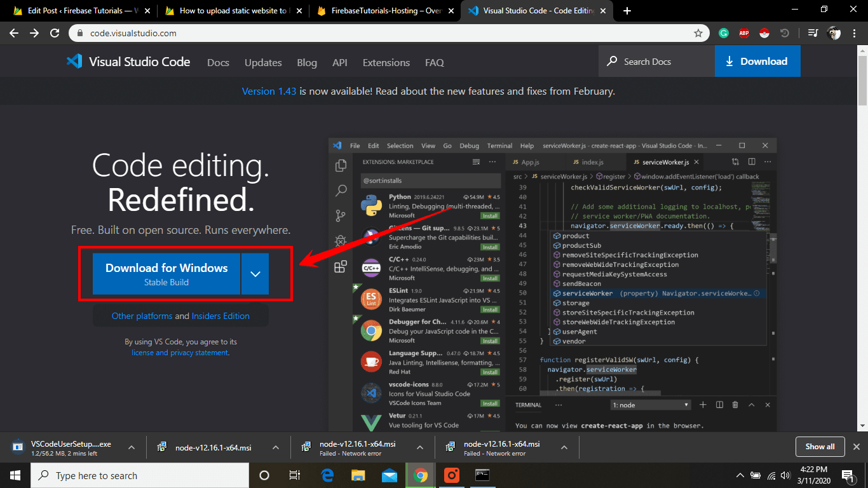Expand download options arrow beside Download for Windows
868x488 pixels.
(x=255, y=274)
